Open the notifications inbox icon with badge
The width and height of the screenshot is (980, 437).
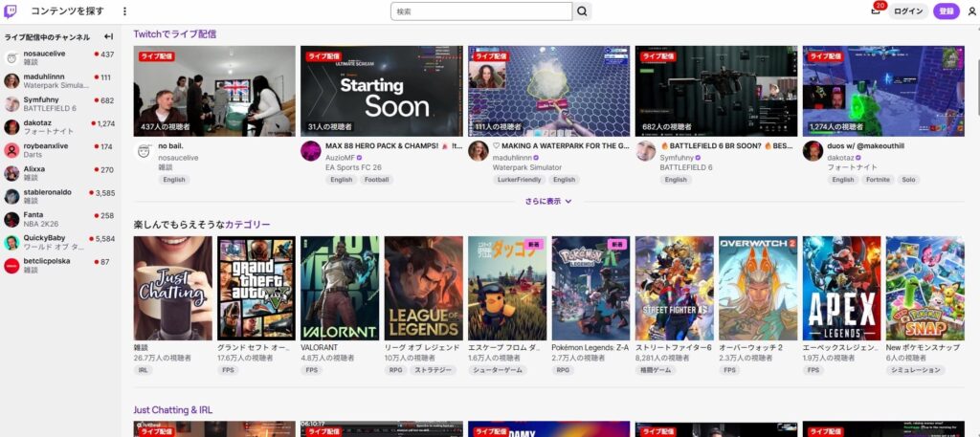875,11
